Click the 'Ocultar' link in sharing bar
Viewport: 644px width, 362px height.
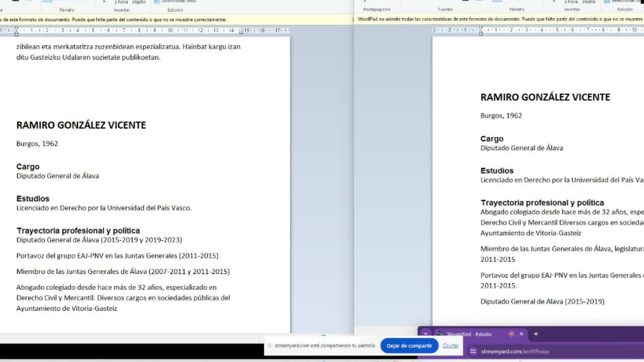click(451, 346)
